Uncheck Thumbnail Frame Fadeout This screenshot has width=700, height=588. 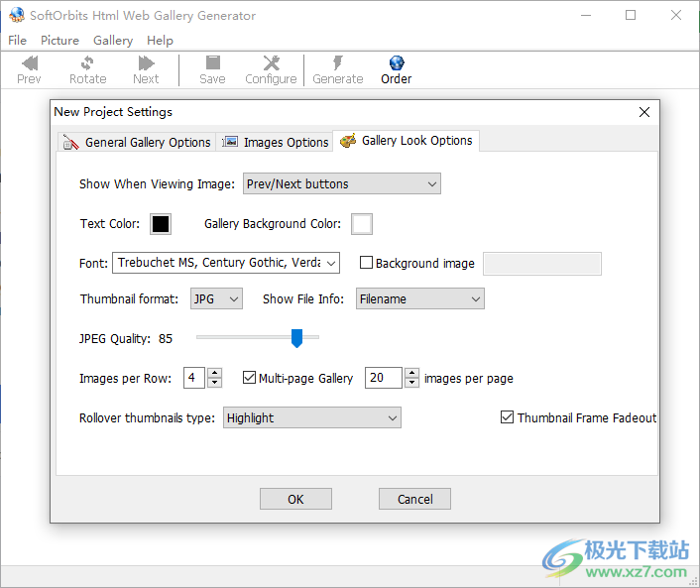pyautogui.click(x=507, y=417)
